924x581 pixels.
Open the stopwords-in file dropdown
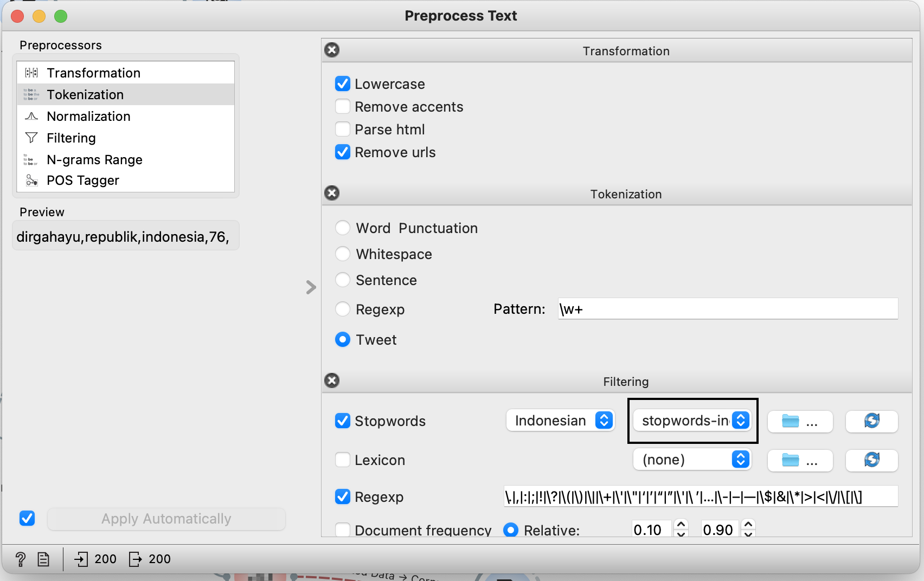point(692,421)
